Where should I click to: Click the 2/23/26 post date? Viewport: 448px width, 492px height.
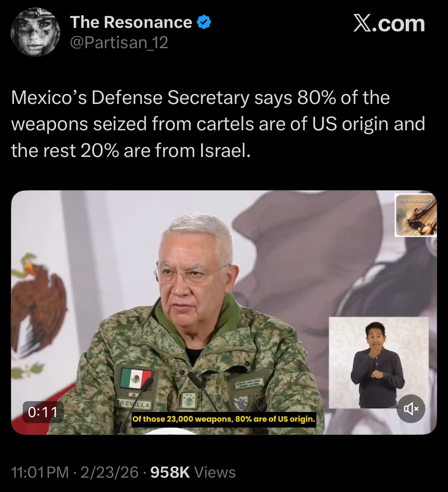point(110,472)
